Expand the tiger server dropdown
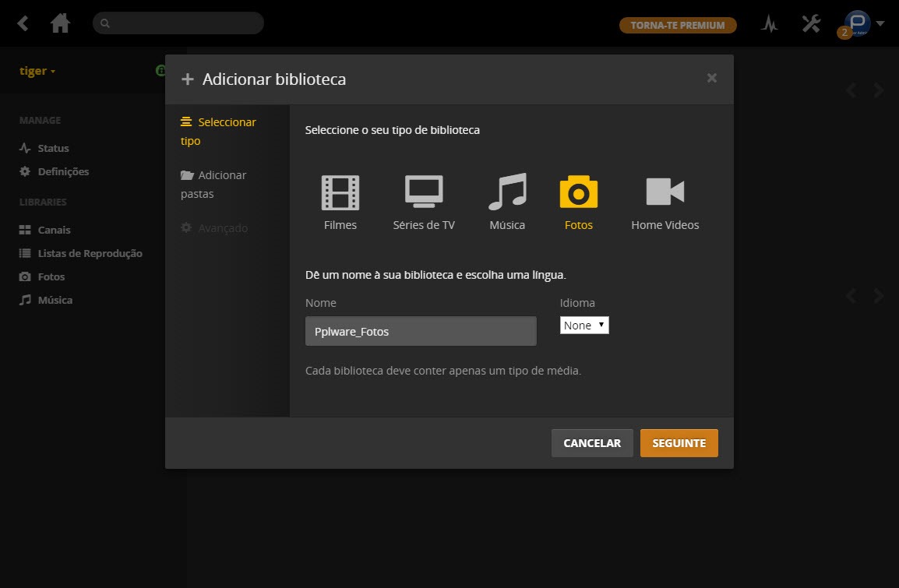 click(x=37, y=71)
